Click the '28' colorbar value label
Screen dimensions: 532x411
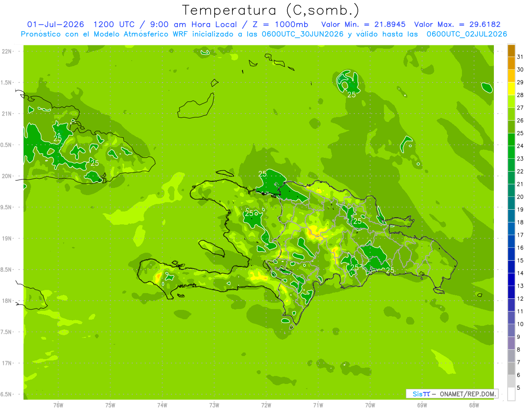click(x=520, y=95)
